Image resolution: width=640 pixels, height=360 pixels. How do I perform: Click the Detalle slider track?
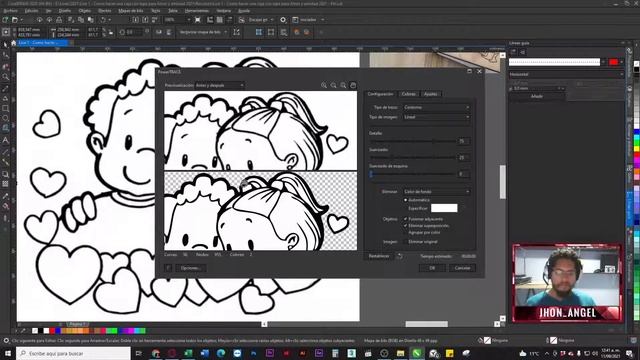coord(412,141)
